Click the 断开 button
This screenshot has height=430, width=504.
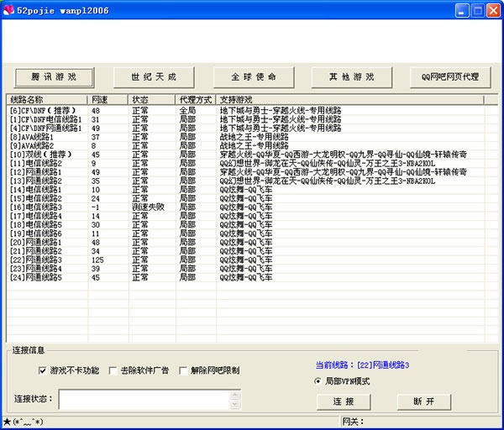point(424,401)
